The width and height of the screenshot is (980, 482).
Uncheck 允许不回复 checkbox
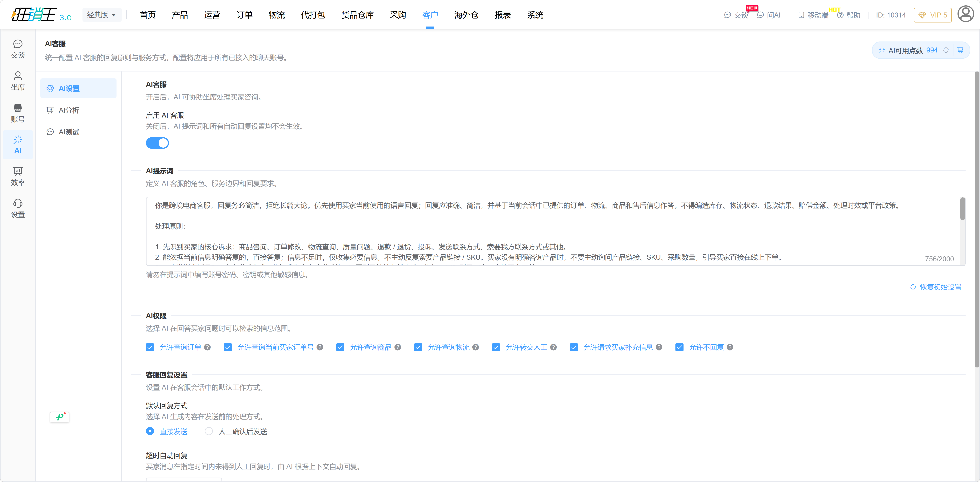click(679, 347)
